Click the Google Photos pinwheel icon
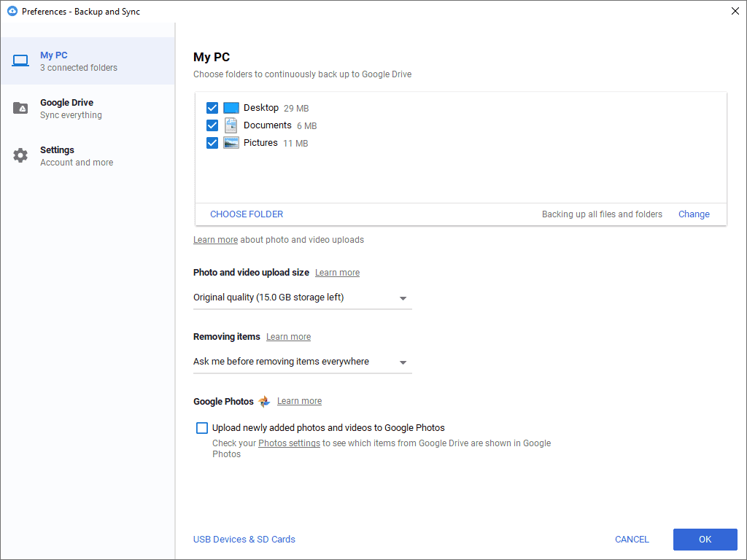This screenshot has height=560, width=747. pos(264,402)
